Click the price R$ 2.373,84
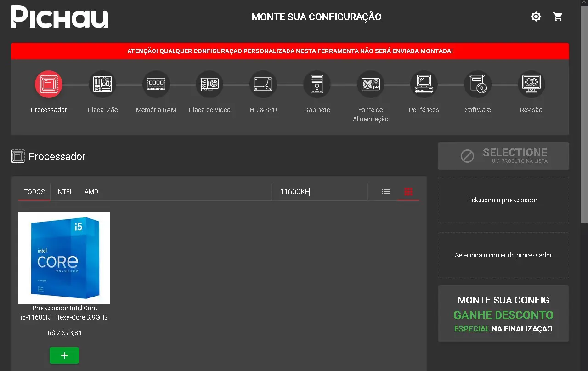This screenshot has width=588, height=371. pos(64,333)
